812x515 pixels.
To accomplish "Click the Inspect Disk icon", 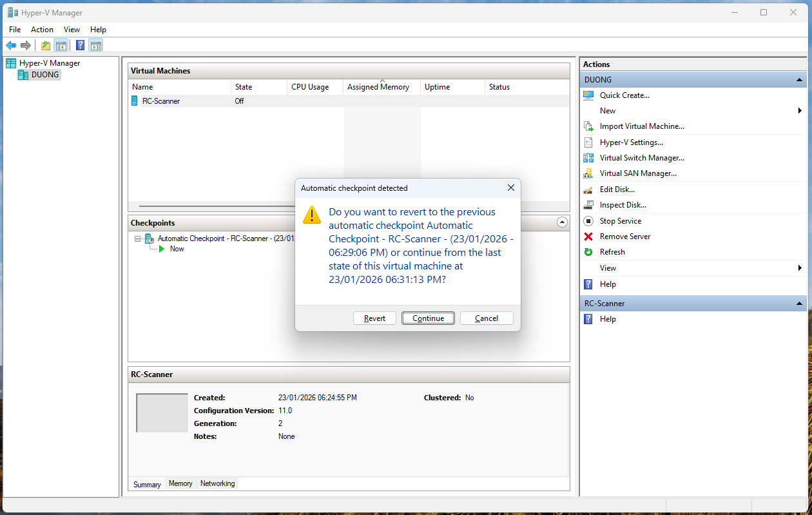I will click(x=588, y=205).
